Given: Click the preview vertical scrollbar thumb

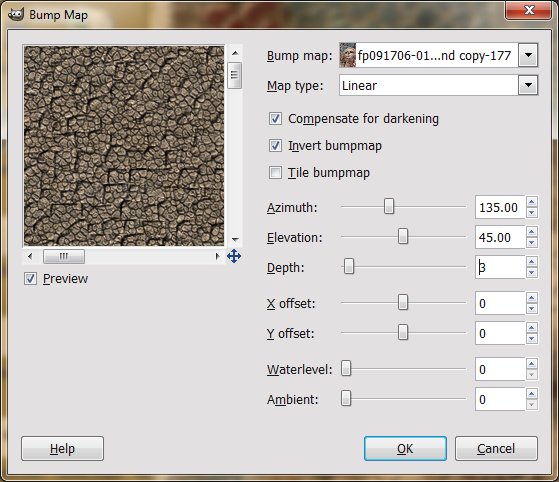Looking at the screenshot, I should 235,75.
